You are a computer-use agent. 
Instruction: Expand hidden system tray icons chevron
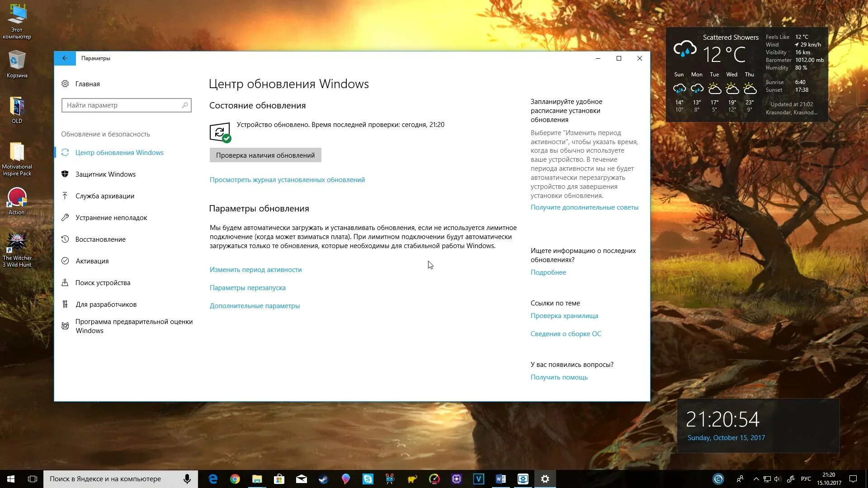pyautogui.click(x=756, y=479)
